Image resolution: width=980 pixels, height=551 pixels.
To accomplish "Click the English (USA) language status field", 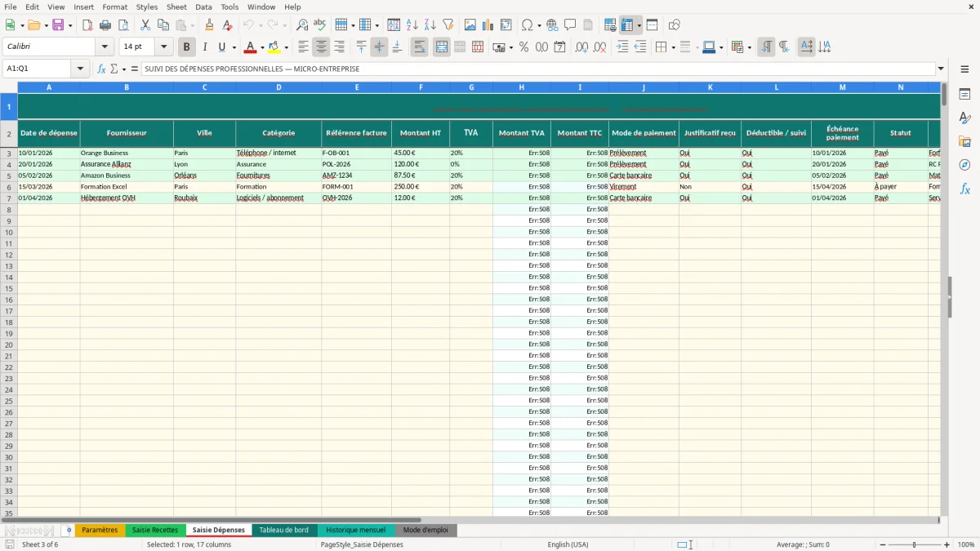I will point(568,544).
